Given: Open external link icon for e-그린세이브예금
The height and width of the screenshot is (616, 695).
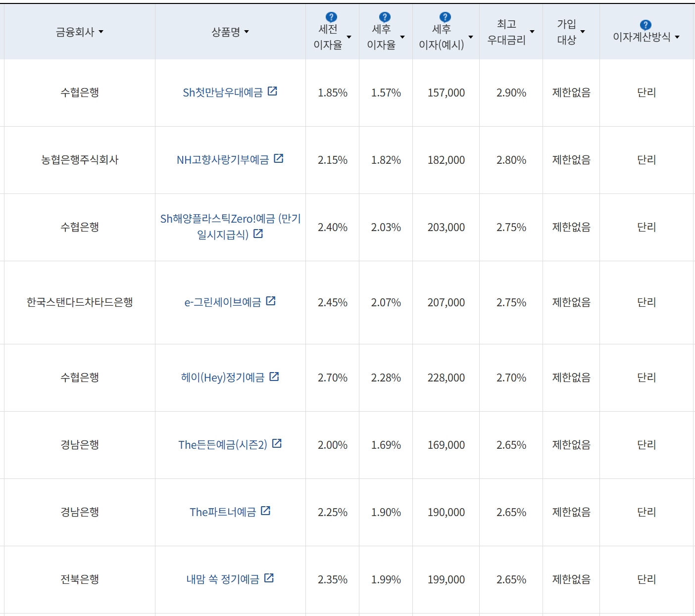Looking at the screenshot, I should coord(271,301).
